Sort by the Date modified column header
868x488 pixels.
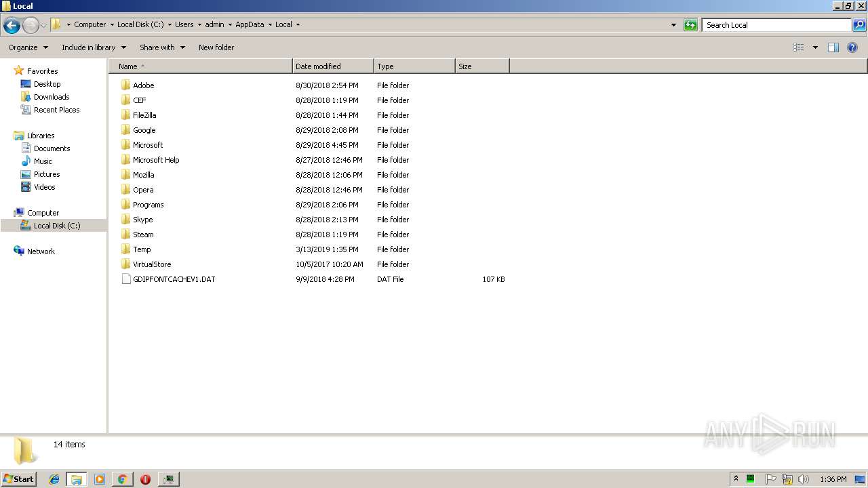pyautogui.click(x=333, y=66)
